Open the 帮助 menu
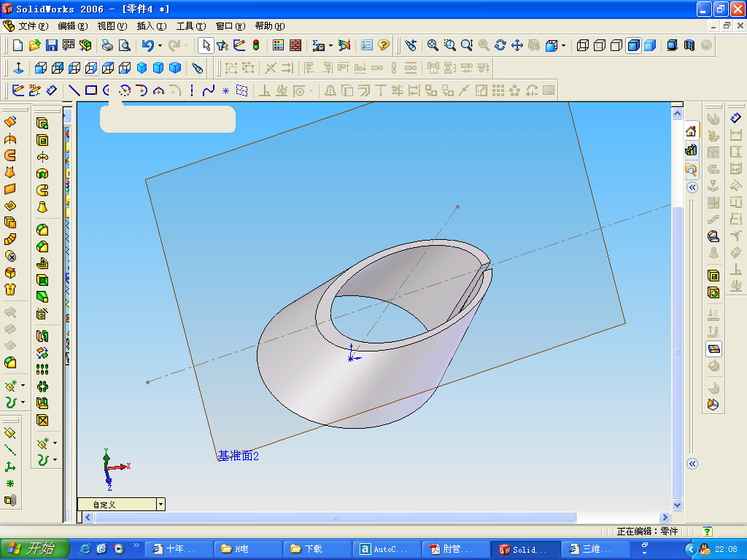 (270, 26)
